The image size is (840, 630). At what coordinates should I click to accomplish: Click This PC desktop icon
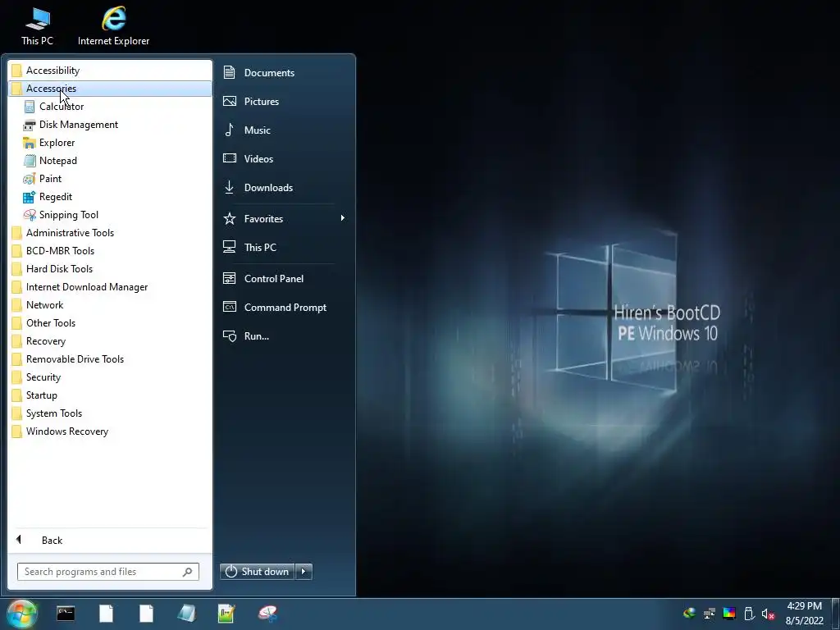pyautogui.click(x=38, y=25)
